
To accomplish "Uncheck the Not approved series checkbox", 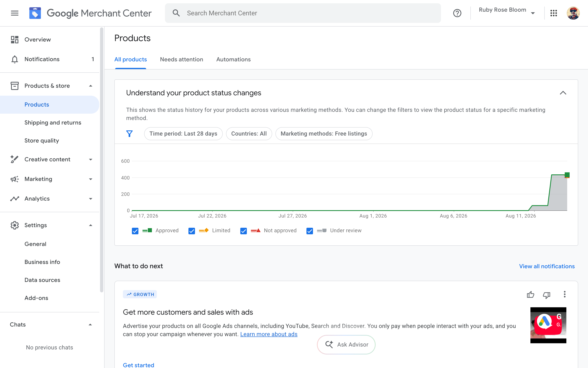I will pos(243,231).
